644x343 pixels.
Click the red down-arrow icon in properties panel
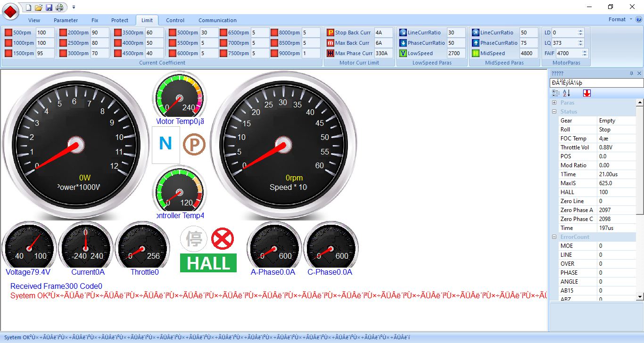coord(586,93)
